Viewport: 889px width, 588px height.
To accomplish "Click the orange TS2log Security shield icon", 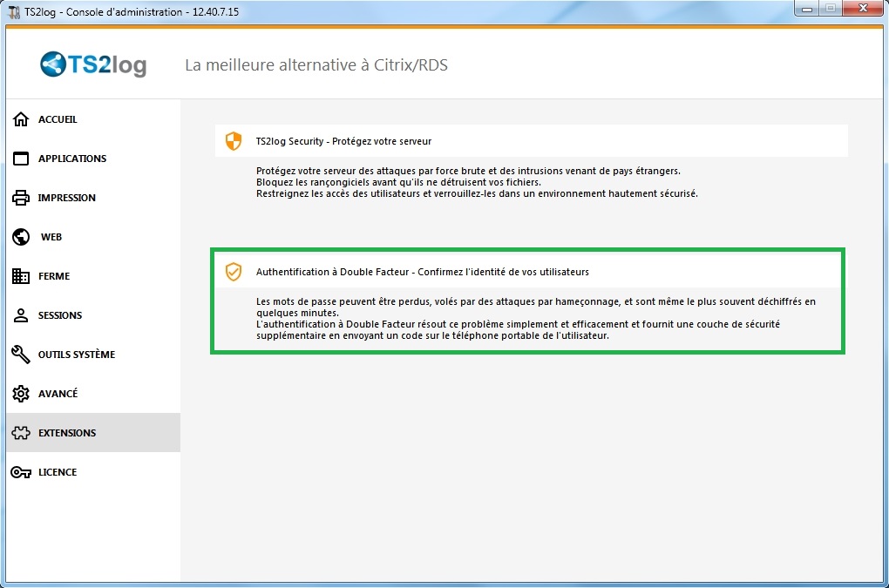I will [x=234, y=141].
